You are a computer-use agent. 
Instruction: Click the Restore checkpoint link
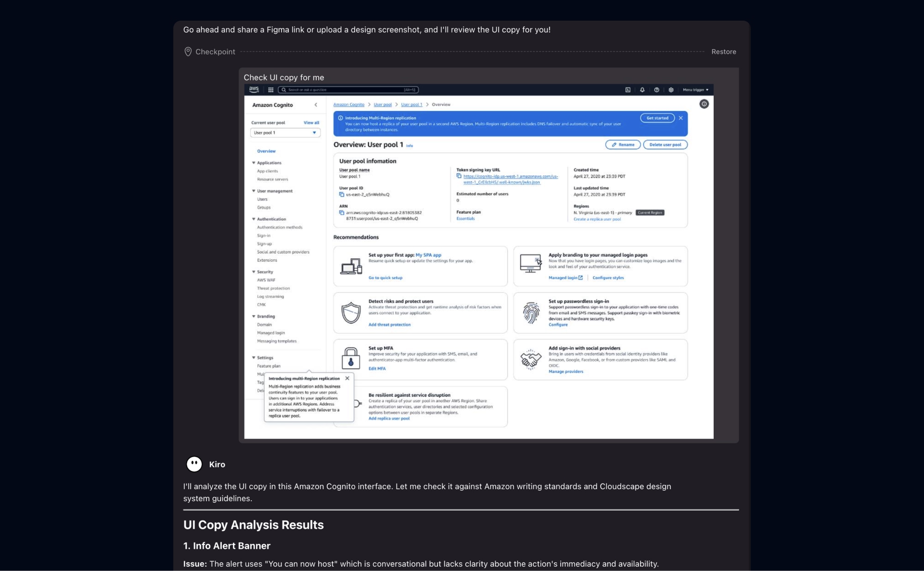[x=723, y=51]
